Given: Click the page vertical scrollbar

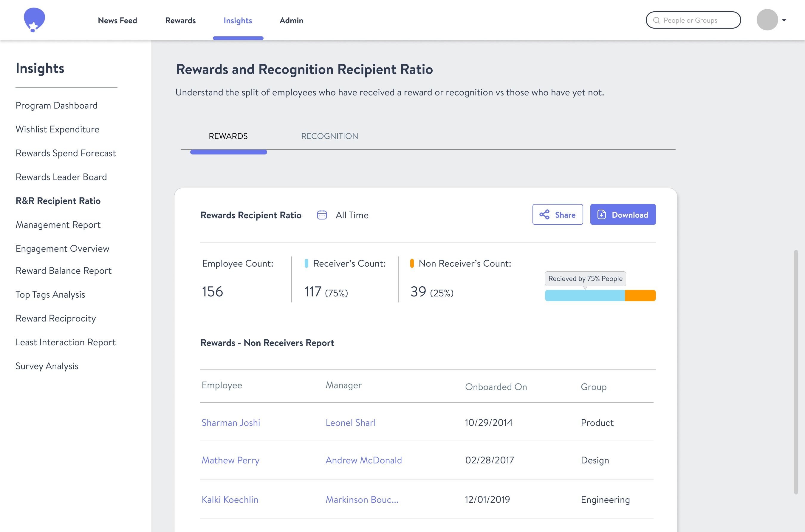Looking at the screenshot, I should click(795, 372).
